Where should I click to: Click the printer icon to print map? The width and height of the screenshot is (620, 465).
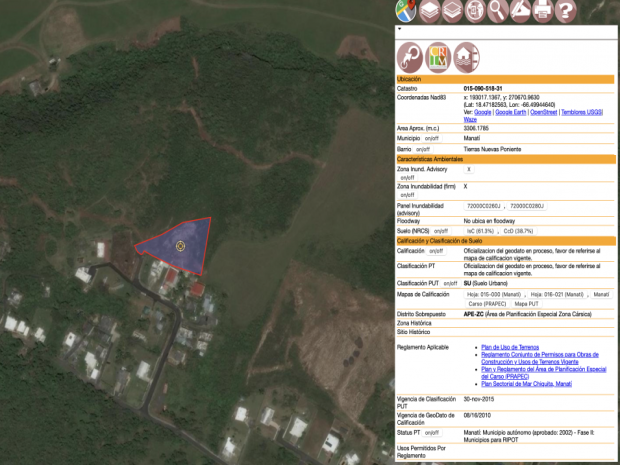pos(543,11)
